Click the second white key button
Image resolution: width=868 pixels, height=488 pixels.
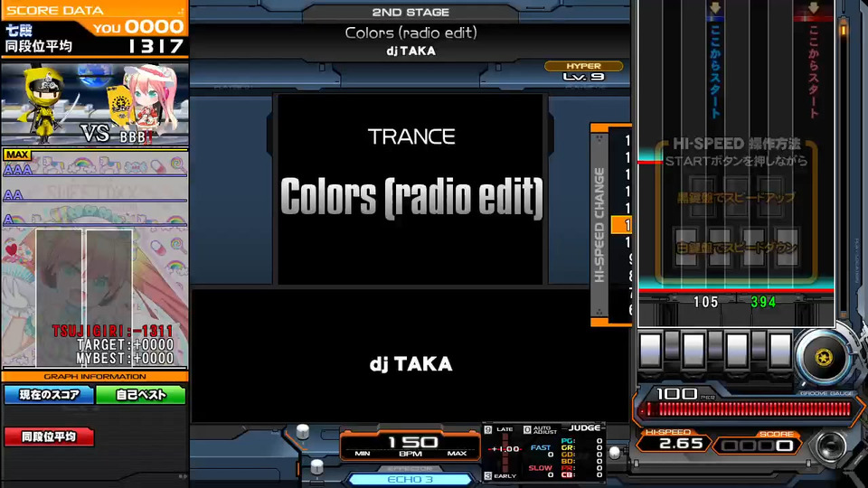click(693, 351)
